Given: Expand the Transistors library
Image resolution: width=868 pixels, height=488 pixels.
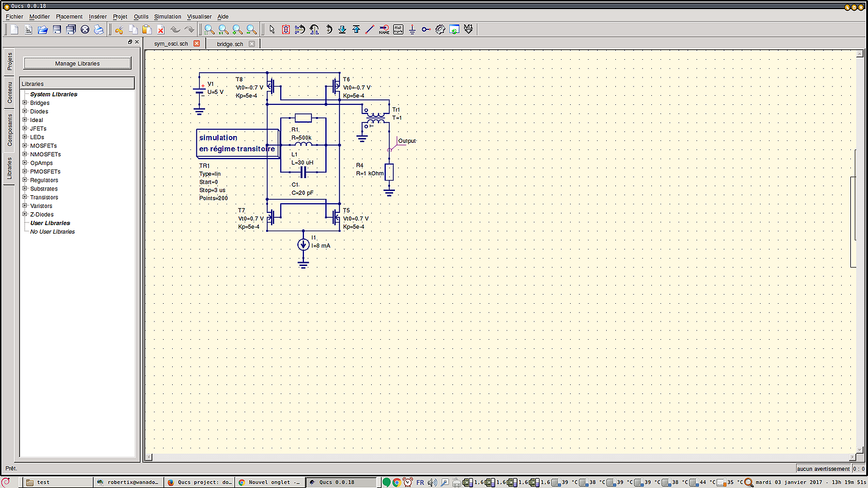Looking at the screenshot, I should (x=25, y=197).
